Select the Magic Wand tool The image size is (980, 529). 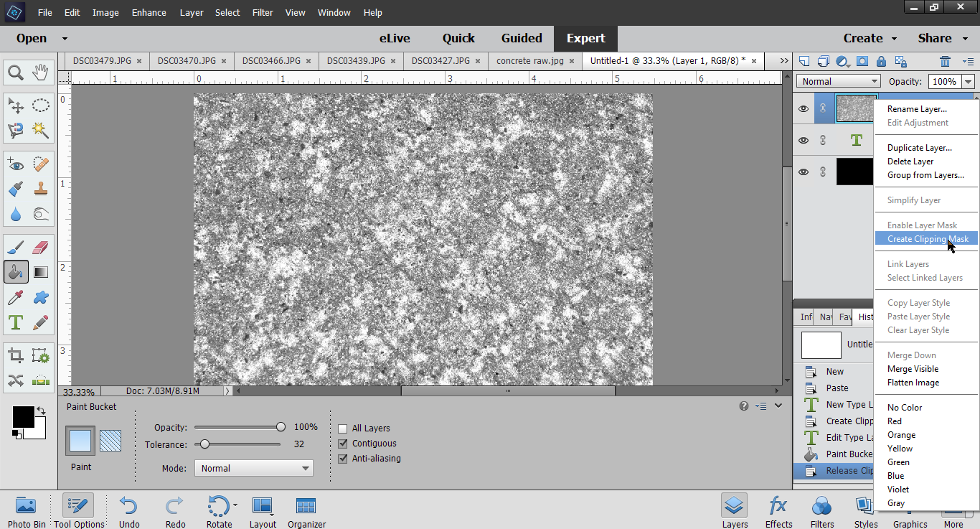pos(41,130)
